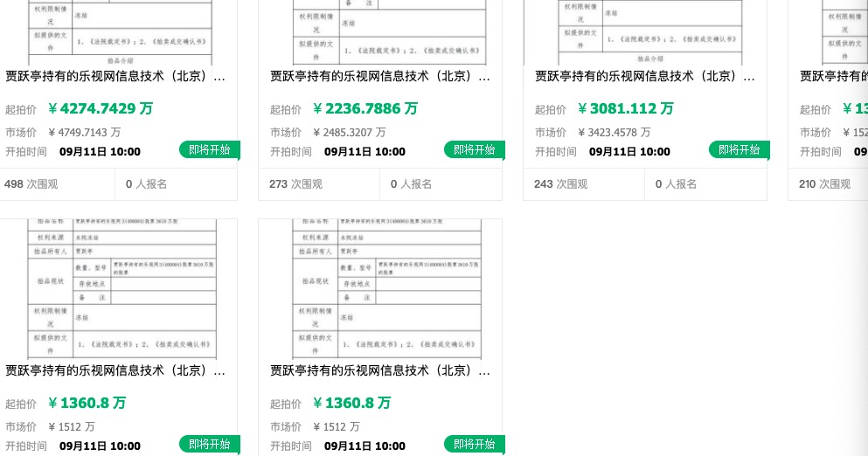Select starting price ¥4274.7429 万
The image size is (868, 456).
(101, 108)
